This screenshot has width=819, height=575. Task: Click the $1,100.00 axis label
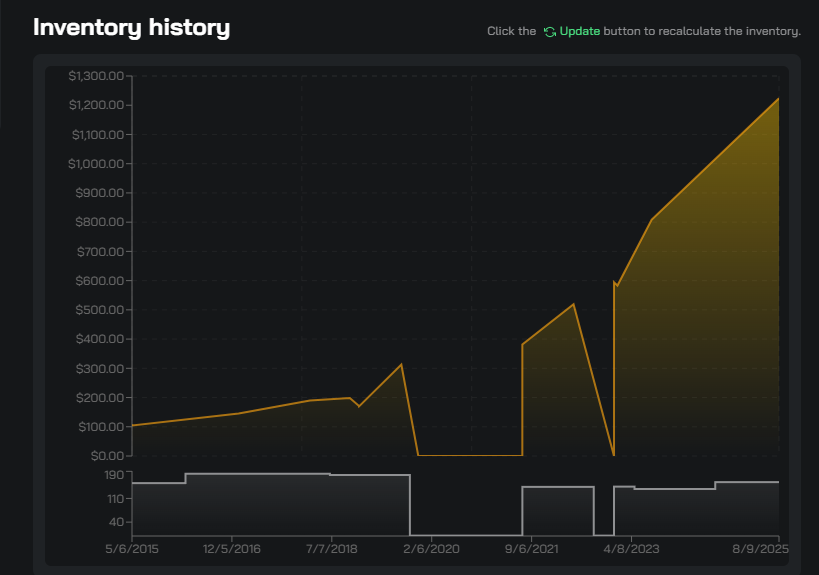[98, 135]
